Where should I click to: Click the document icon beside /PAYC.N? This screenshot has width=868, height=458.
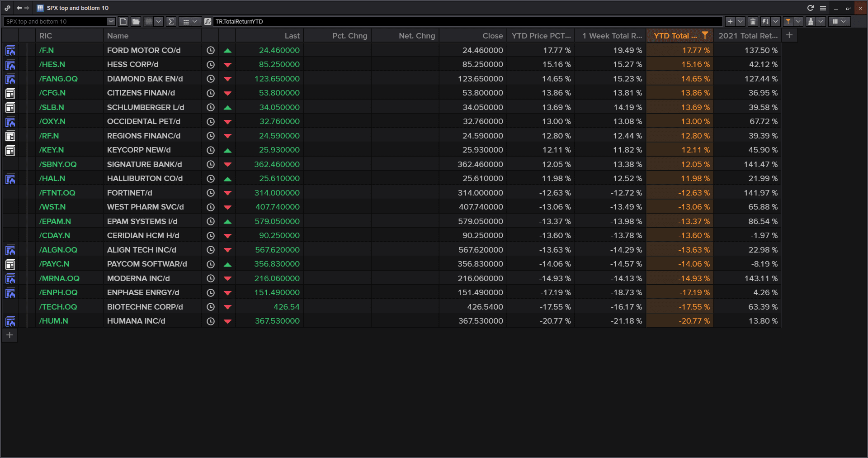(x=10, y=264)
